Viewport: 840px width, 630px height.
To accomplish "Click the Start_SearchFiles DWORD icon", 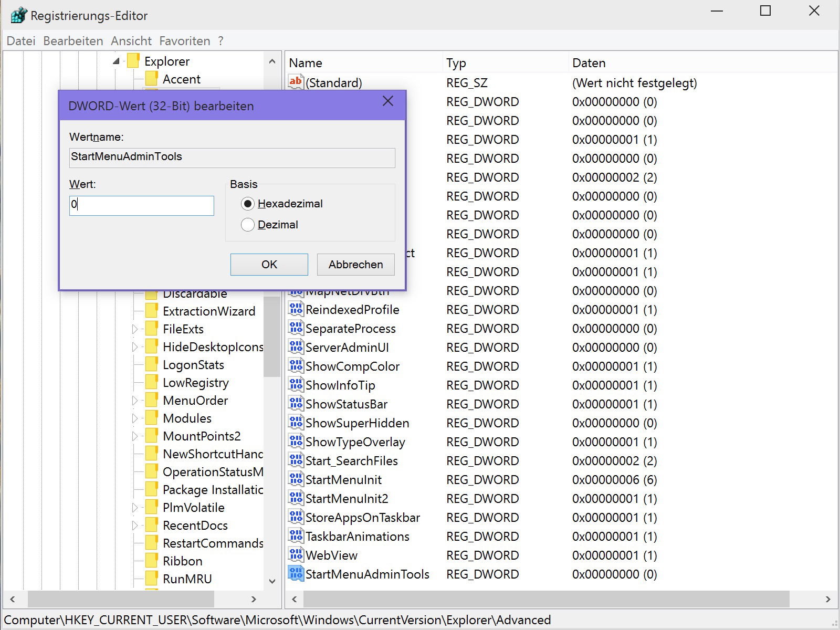I will pyautogui.click(x=296, y=460).
